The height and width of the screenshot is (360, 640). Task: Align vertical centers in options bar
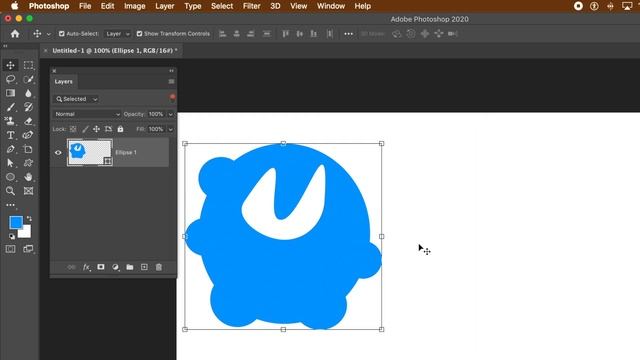pyautogui.click(x=300, y=34)
